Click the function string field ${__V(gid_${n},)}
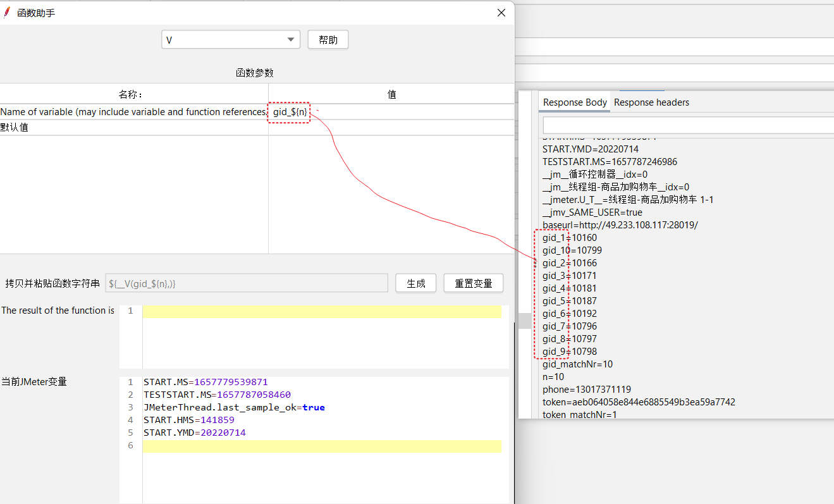Viewport: 834px width, 504px height. [x=247, y=283]
